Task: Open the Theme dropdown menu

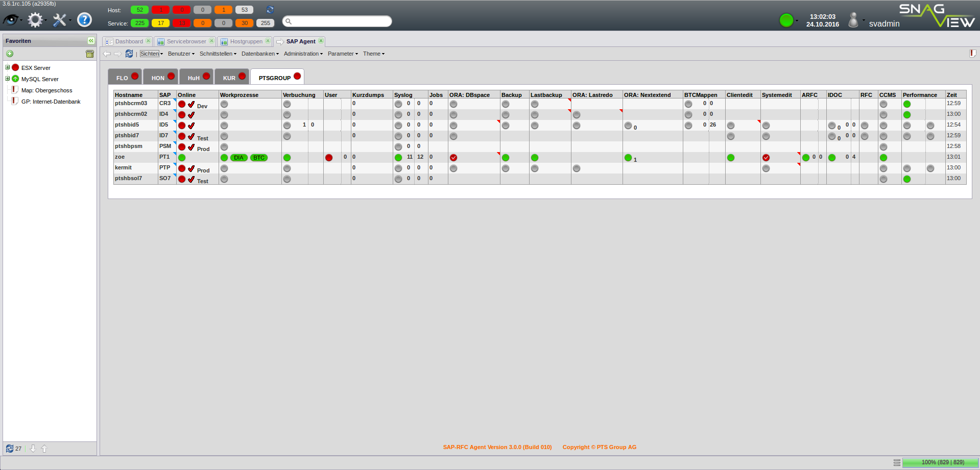Action: pos(374,54)
